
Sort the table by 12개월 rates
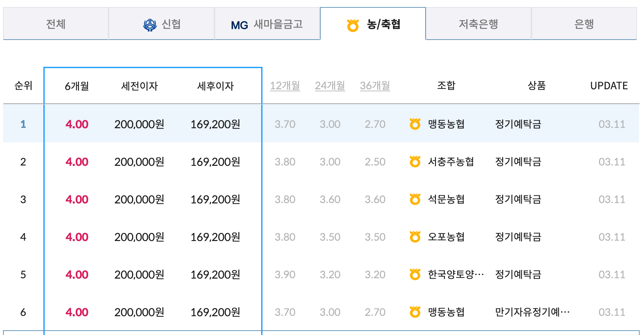tap(285, 86)
